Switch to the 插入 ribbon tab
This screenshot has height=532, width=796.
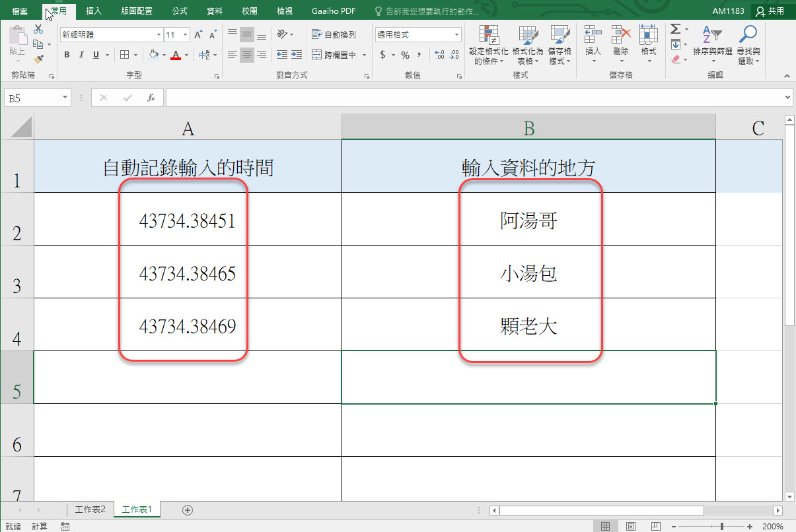(x=94, y=11)
